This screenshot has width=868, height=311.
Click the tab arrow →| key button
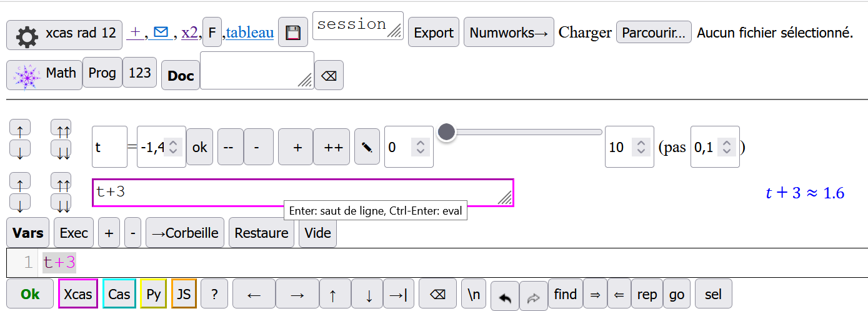coord(397,294)
